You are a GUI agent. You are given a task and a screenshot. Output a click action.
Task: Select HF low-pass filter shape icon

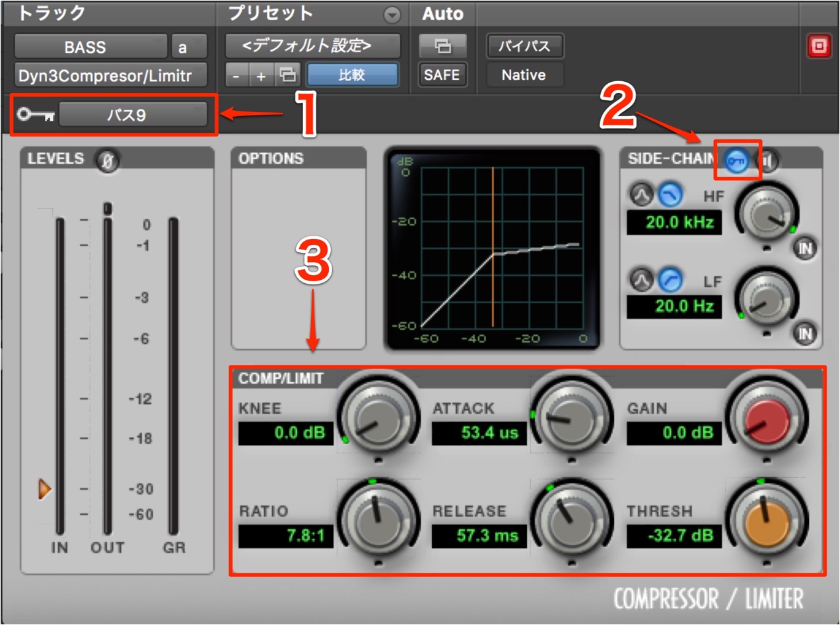[x=670, y=195]
